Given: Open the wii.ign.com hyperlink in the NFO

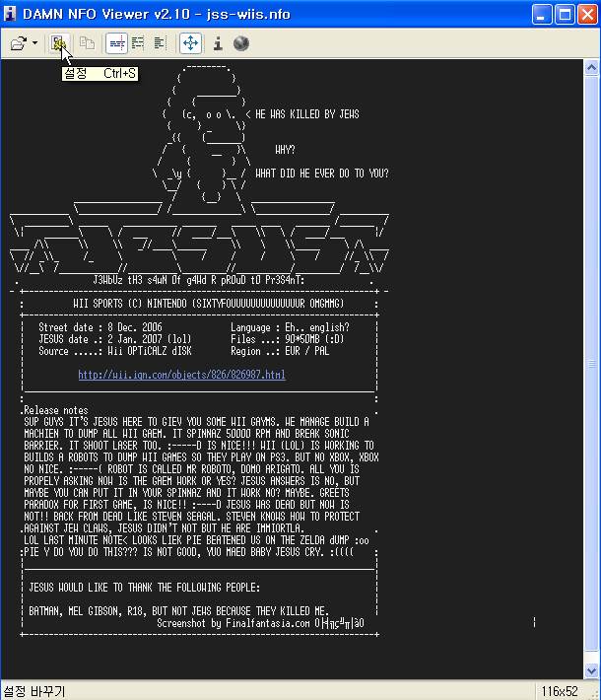Looking at the screenshot, I should [x=181, y=375].
